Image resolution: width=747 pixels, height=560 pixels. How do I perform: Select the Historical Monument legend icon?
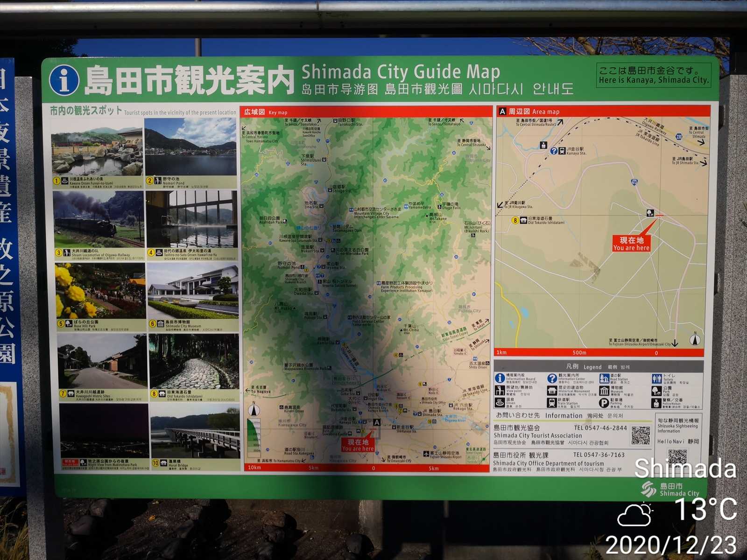(552, 391)
